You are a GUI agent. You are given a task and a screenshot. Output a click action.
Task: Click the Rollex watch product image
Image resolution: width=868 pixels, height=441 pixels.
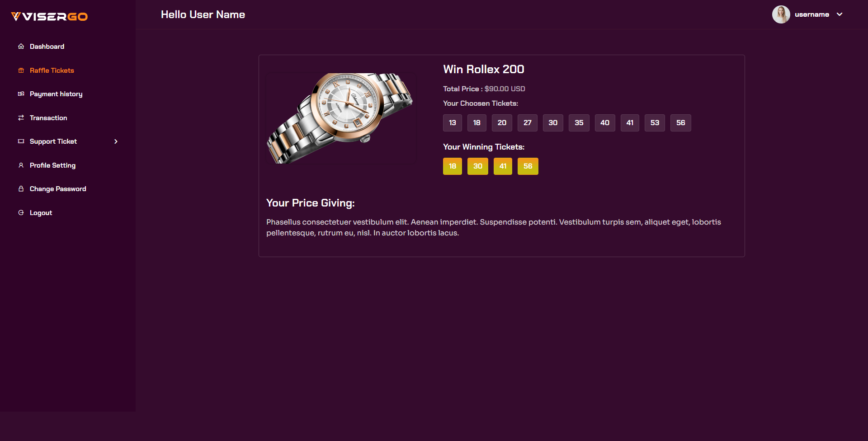tap(341, 118)
